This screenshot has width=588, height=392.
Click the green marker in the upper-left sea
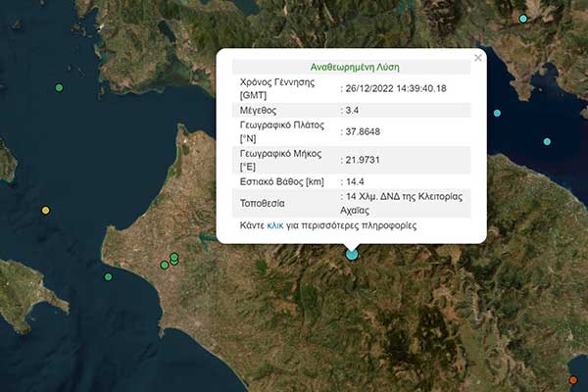tap(59, 88)
